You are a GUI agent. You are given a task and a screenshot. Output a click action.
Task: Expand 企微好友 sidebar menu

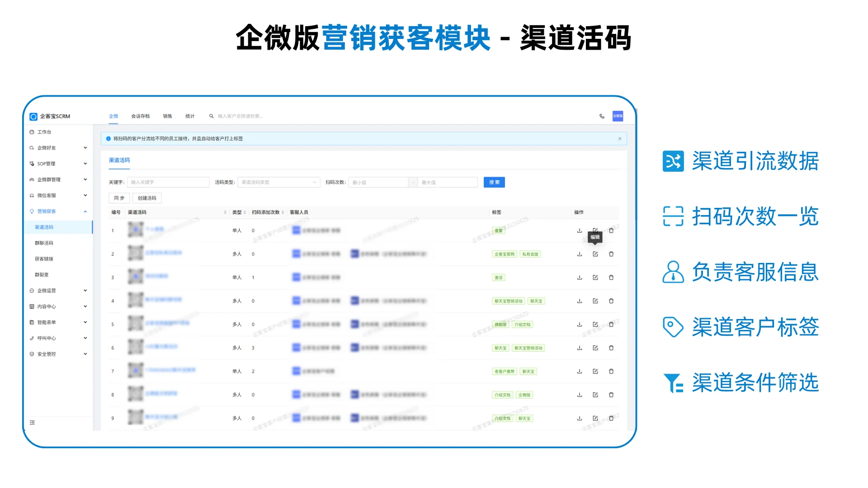pyautogui.click(x=58, y=148)
